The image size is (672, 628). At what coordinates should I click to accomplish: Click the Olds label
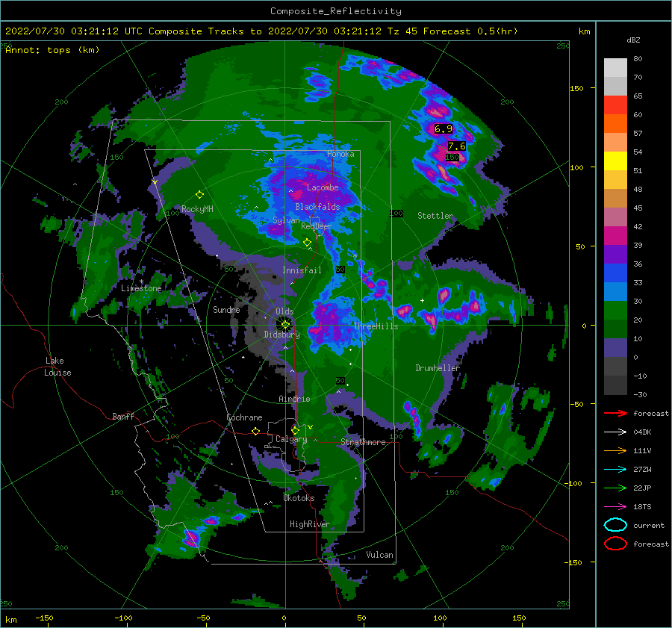coord(284,311)
